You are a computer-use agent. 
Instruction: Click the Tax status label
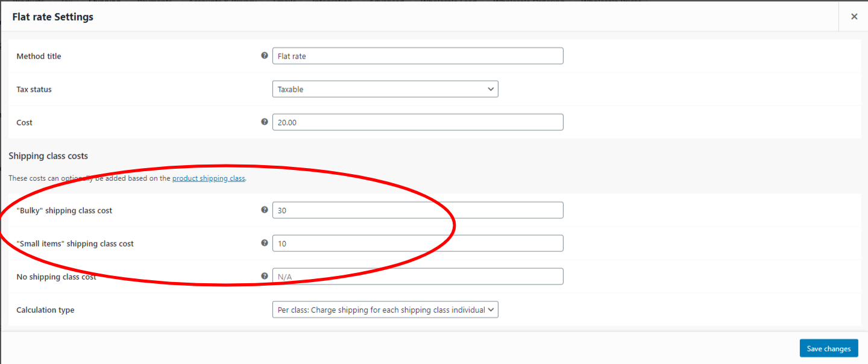pyautogui.click(x=34, y=89)
